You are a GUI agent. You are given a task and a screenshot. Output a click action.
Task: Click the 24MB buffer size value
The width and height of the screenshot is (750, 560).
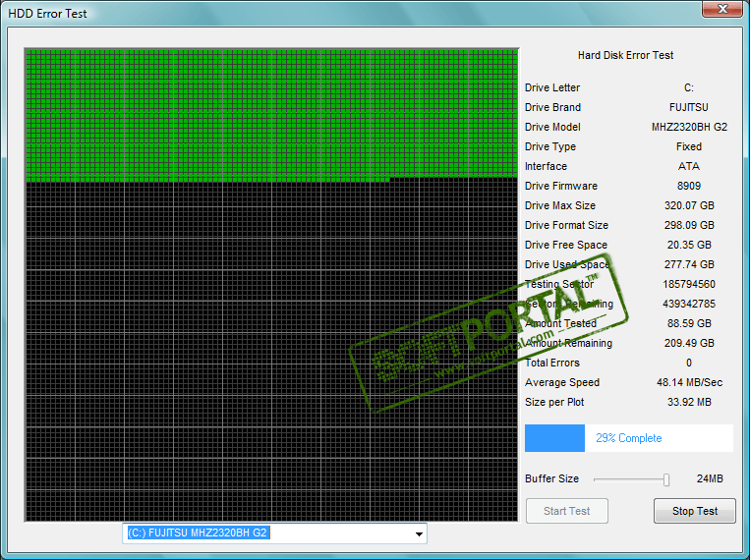(x=710, y=478)
